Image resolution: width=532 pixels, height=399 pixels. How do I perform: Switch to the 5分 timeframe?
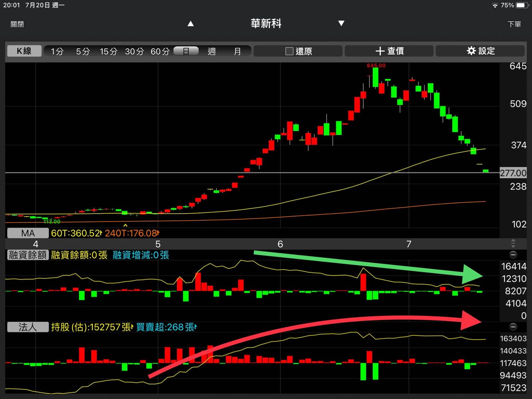tap(83, 51)
